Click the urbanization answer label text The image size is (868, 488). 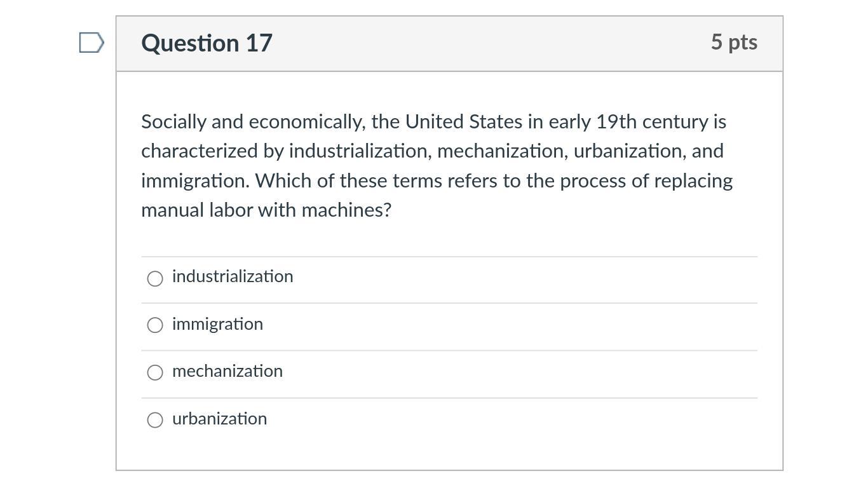219,419
